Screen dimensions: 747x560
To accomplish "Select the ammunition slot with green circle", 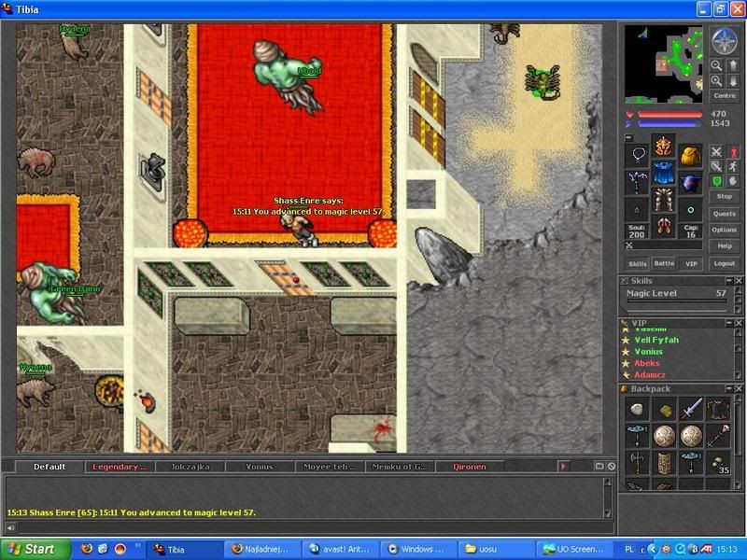I will point(690,209).
